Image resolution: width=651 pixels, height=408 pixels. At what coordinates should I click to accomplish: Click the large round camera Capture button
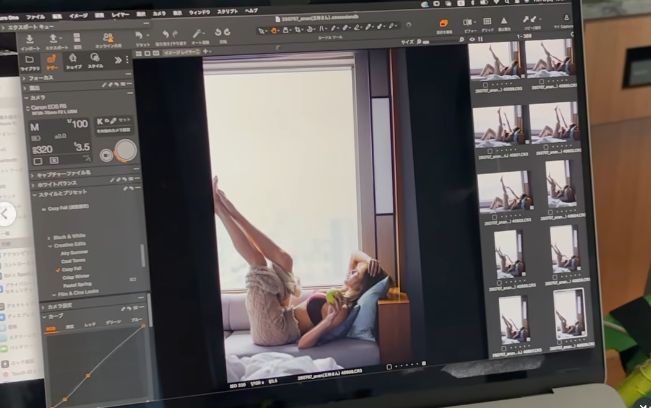(125, 149)
